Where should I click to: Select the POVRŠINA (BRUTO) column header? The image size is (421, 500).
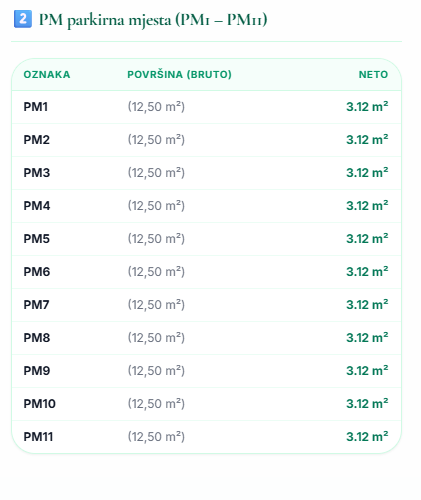(x=179, y=74)
